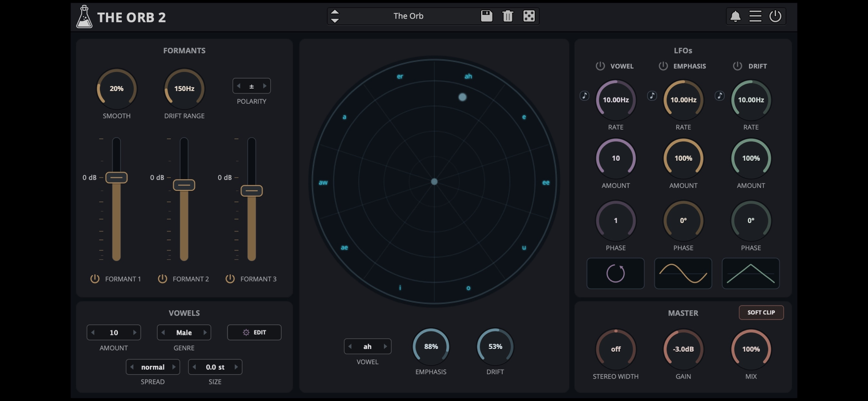
Task: Click The Orb 2 flask logo
Action: click(84, 16)
